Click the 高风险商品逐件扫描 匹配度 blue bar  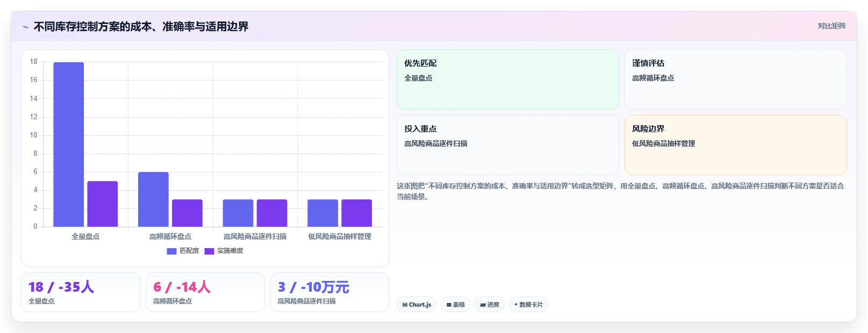238,213
